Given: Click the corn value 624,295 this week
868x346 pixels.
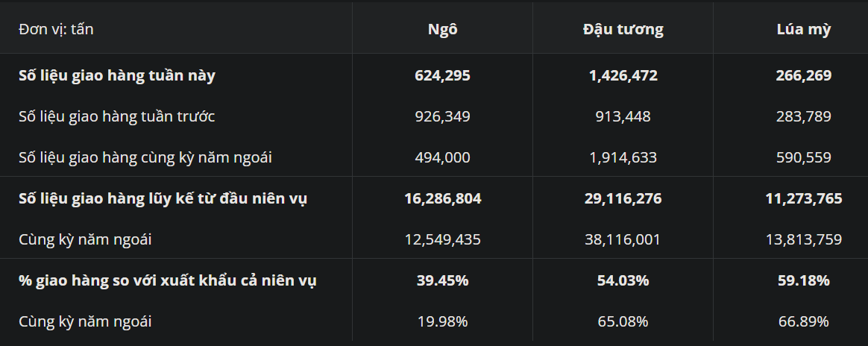Looking at the screenshot, I should point(442,75).
